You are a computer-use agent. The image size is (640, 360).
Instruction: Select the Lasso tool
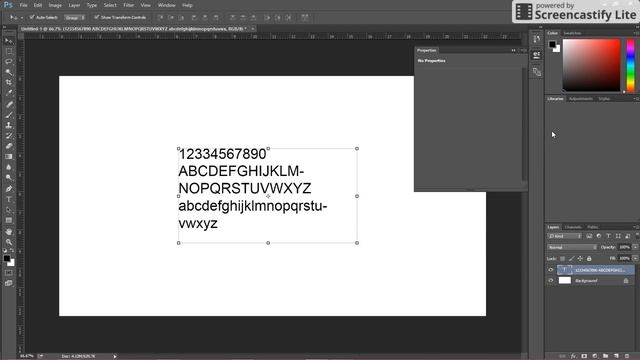9,62
